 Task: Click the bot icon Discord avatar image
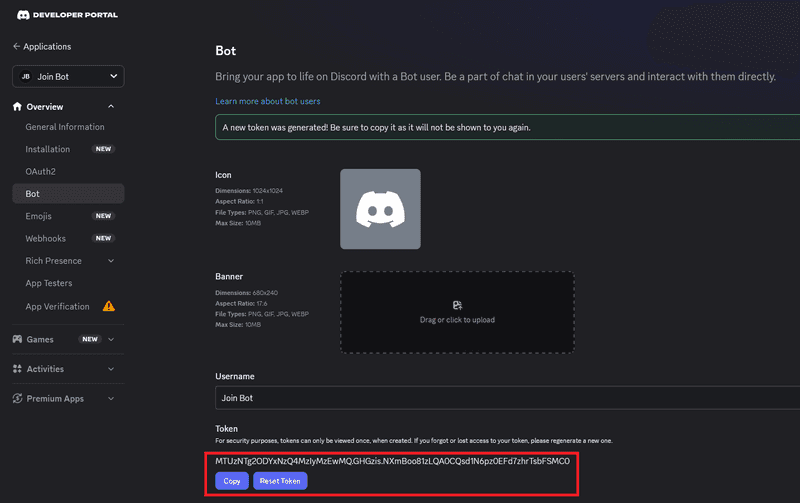(x=381, y=209)
